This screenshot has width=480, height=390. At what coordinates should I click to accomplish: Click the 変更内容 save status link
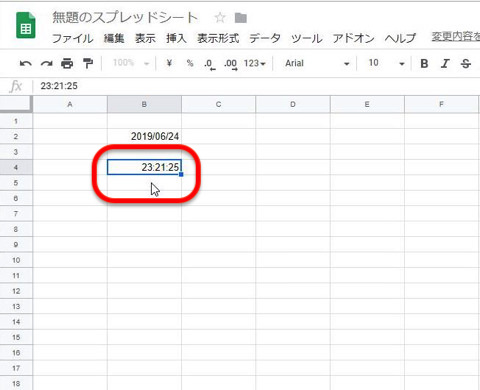[456, 37]
